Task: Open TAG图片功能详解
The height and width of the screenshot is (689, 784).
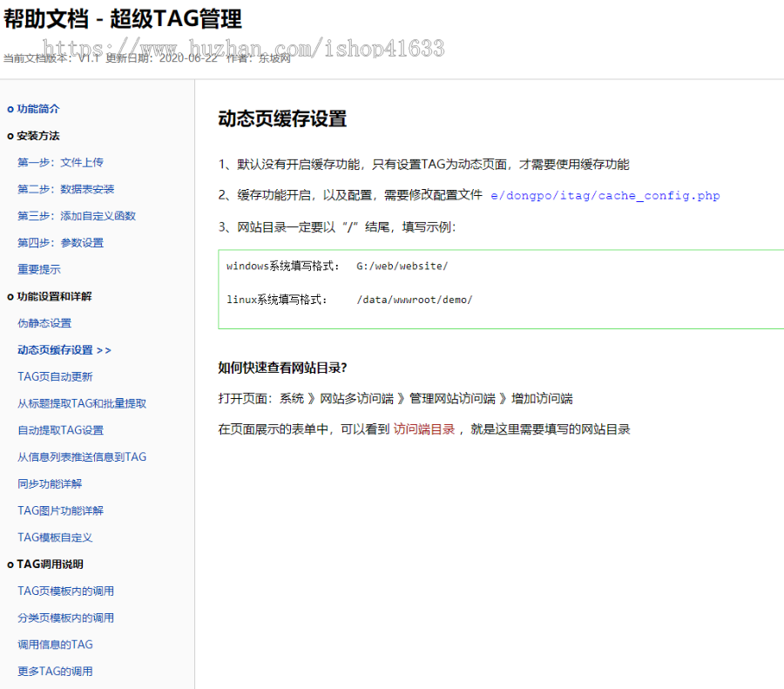Action: pos(60,511)
